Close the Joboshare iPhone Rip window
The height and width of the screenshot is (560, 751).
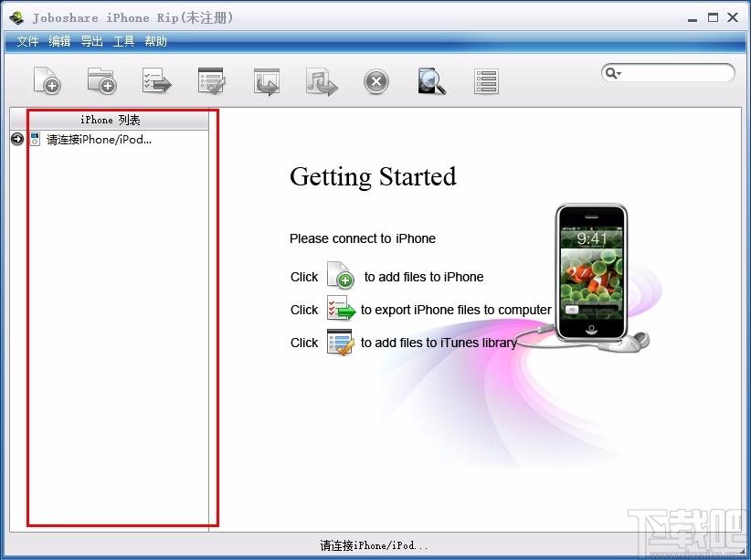[733, 17]
